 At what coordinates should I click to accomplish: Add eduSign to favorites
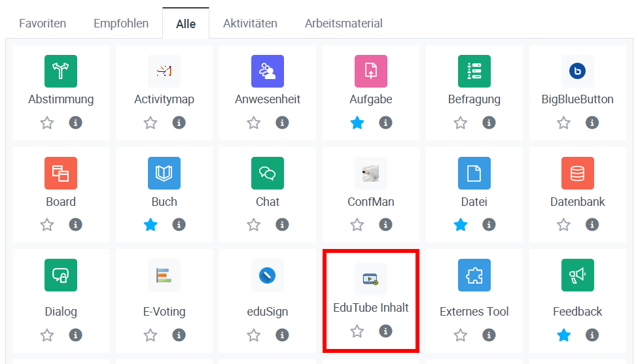(253, 335)
